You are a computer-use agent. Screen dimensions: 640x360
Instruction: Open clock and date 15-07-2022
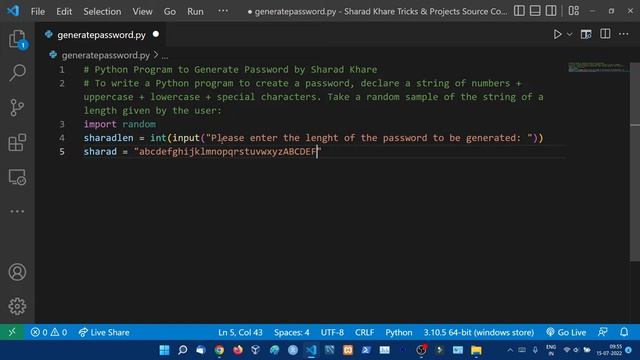609,350
